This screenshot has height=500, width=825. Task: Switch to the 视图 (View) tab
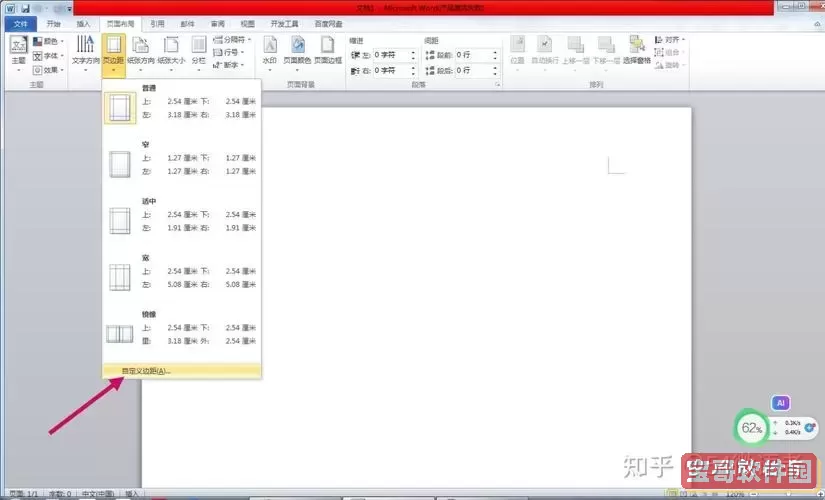pos(247,24)
